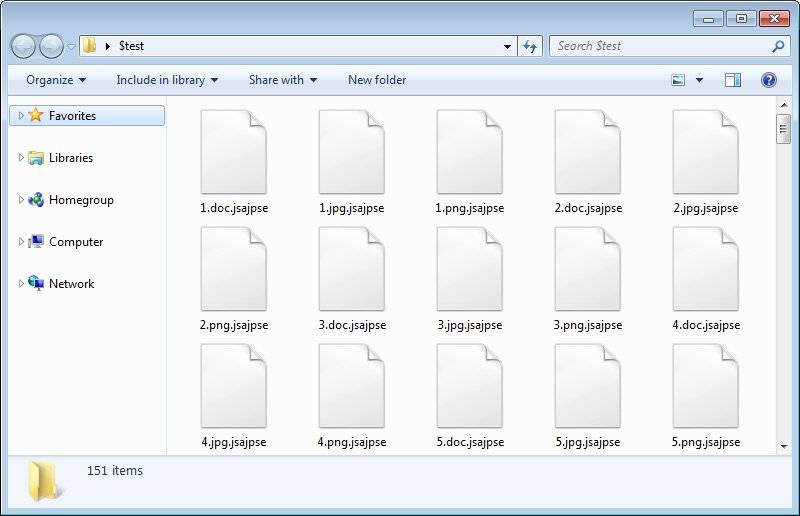
Task: Open the view options dropdown arrow
Action: click(x=699, y=80)
